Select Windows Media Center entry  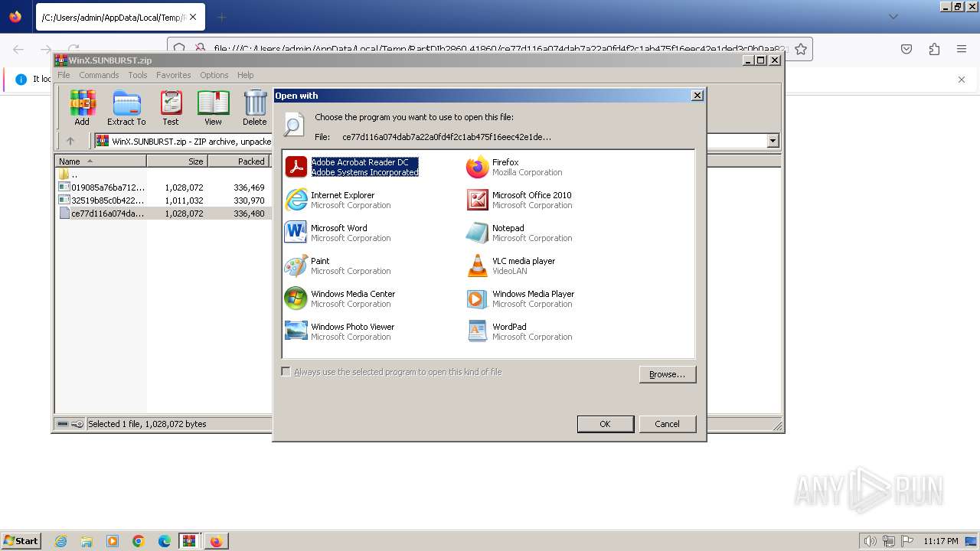click(340, 298)
